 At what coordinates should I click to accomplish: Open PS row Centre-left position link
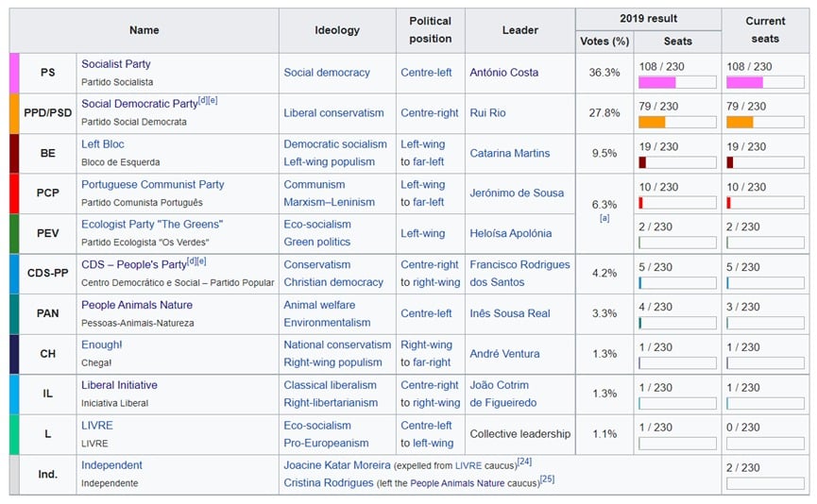[x=426, y=73]
